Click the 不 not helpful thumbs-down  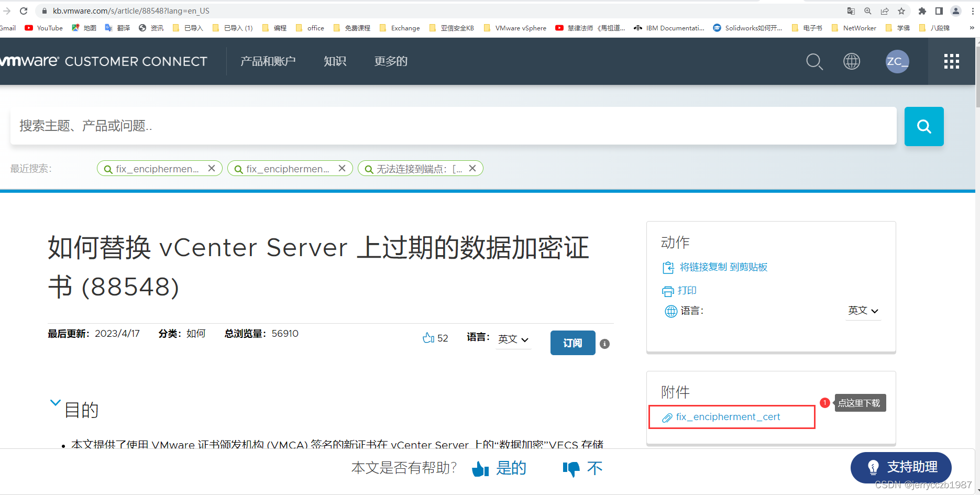pos(582,468)
